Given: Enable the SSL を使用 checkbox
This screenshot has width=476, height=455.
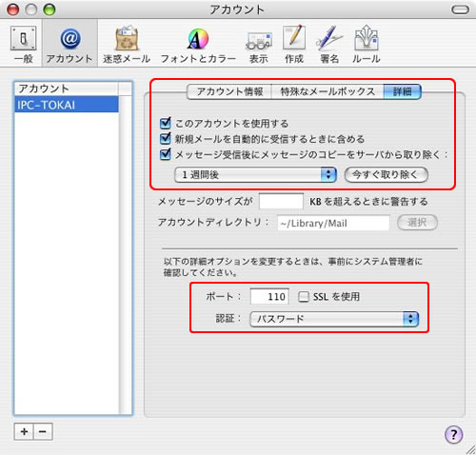Looking at the screenshot, I should coord(304,297).
